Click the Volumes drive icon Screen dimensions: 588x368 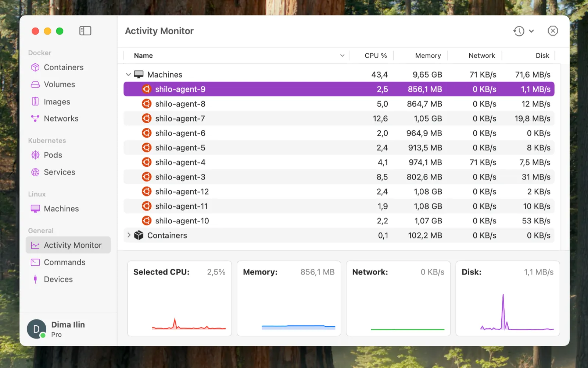[35, 85]
